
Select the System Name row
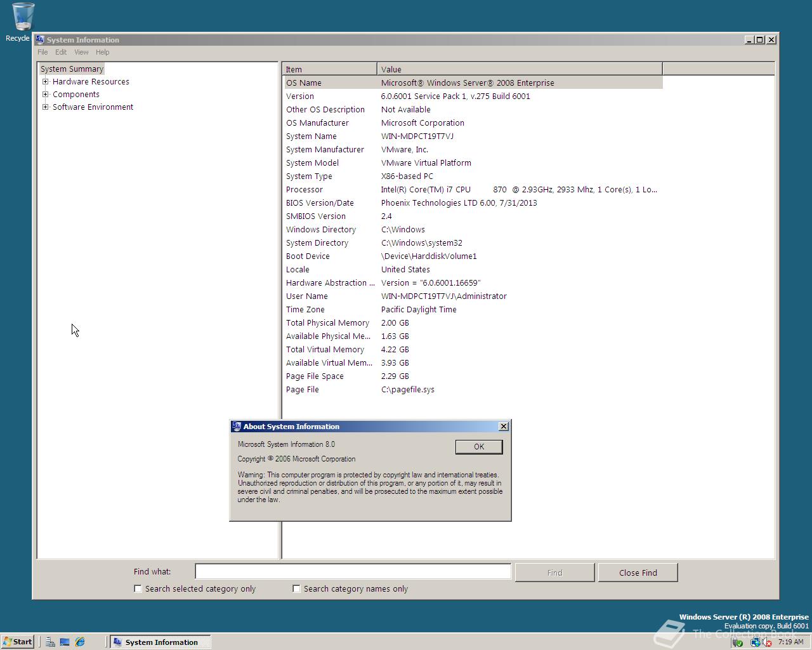473,136
